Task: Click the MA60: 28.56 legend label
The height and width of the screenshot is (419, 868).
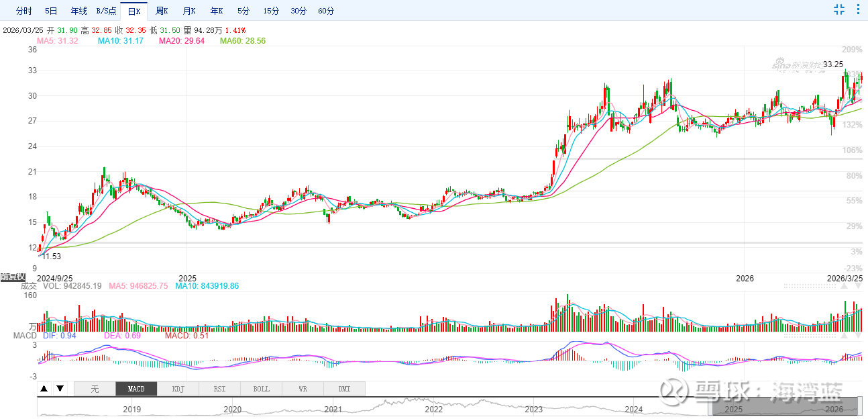Action: click(x=243, y=41)
